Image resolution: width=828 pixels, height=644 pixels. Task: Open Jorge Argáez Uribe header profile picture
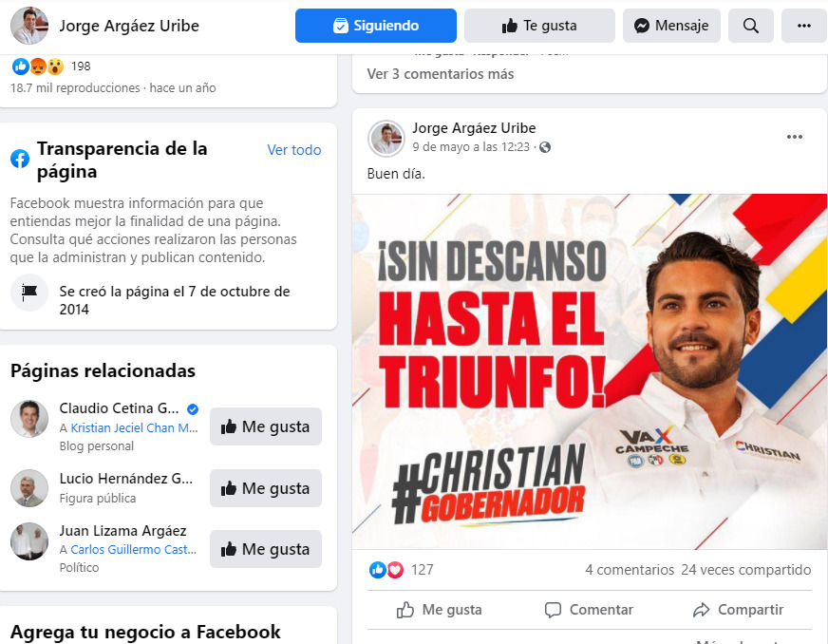coord(29,26)
